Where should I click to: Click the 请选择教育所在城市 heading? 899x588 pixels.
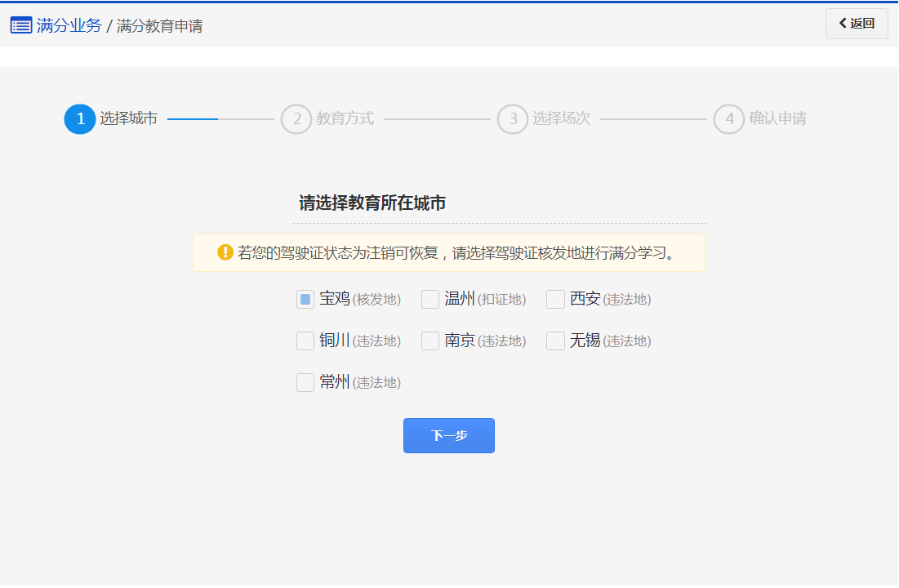coord(372,203)
